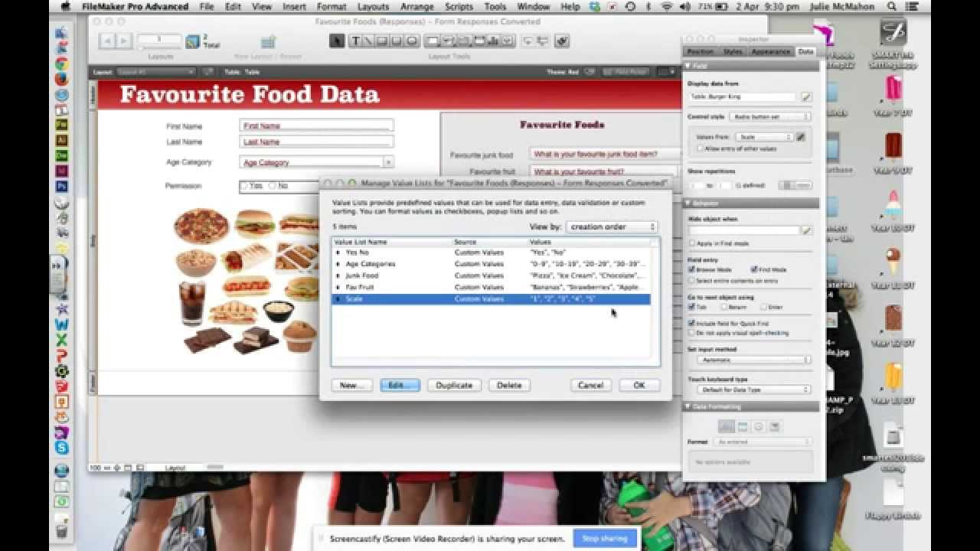Viewport: 980px width, 551px height.
Task: Open the Layout selector dropdown in layout bar
Action: [155, 72]
